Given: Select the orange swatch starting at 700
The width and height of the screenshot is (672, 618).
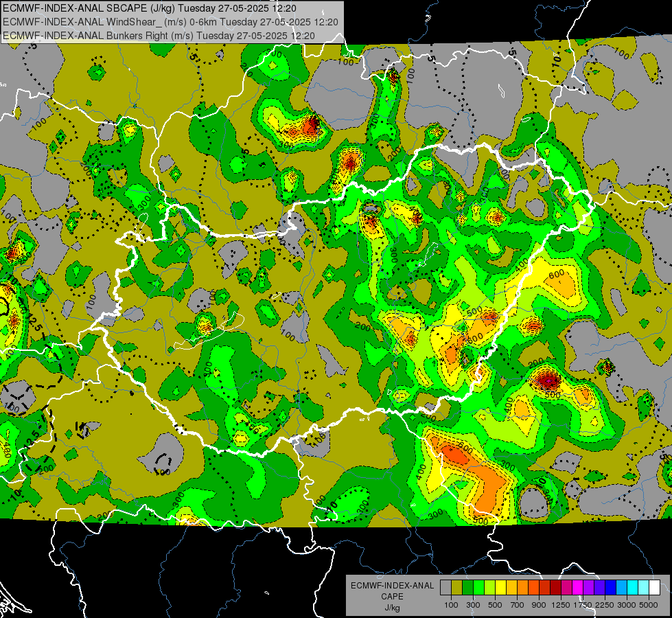Looking at the screenshot, I should [523, 587].
